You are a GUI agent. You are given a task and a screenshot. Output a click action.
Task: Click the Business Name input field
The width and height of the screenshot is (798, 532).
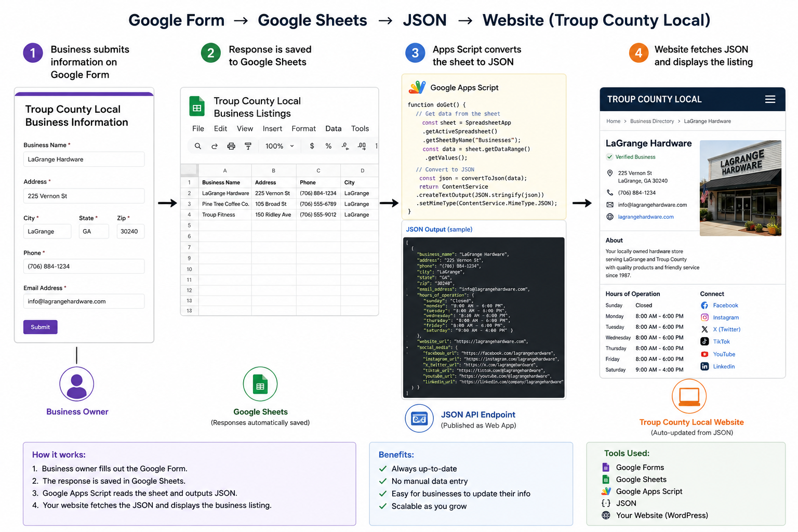[84, 159]
